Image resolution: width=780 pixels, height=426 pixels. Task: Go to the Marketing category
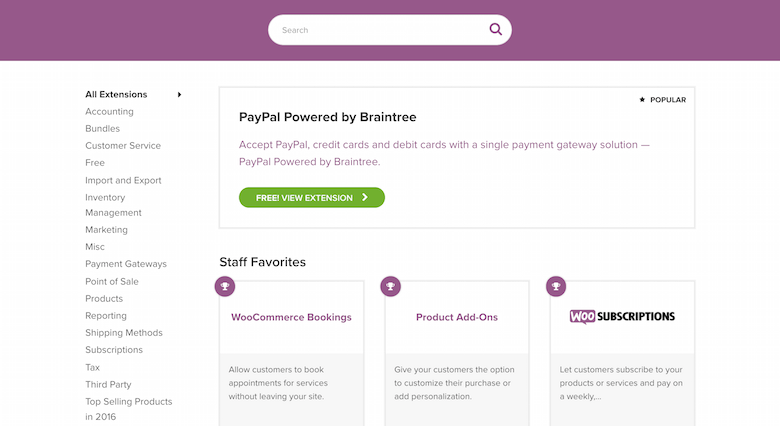107,230
